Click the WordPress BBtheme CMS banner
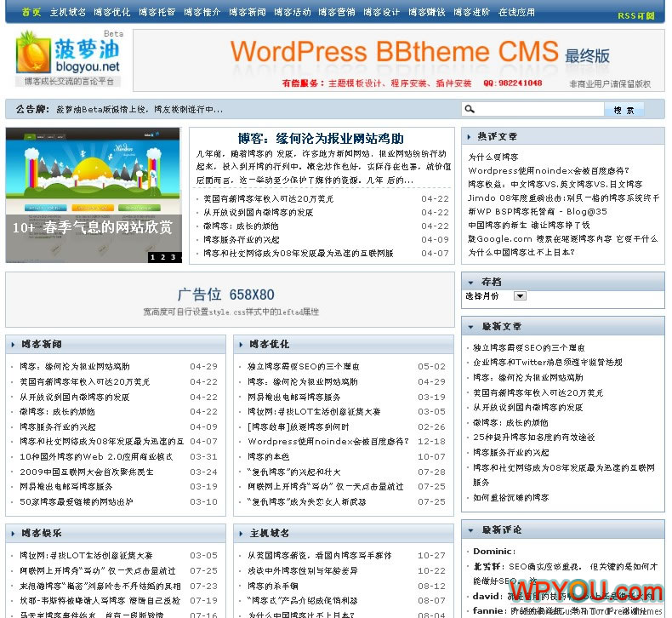Image resolution: width=672 pixels, height=618 pixels. 399,60
